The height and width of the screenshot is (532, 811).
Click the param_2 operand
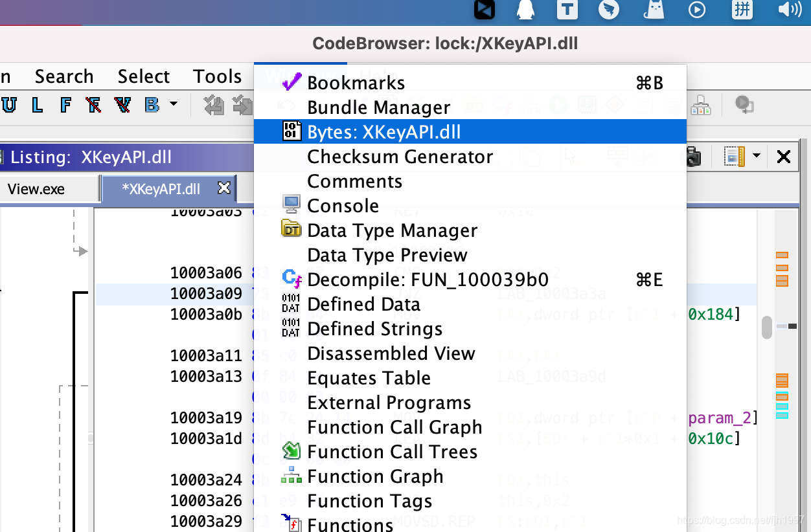click(x=720, y=418)
